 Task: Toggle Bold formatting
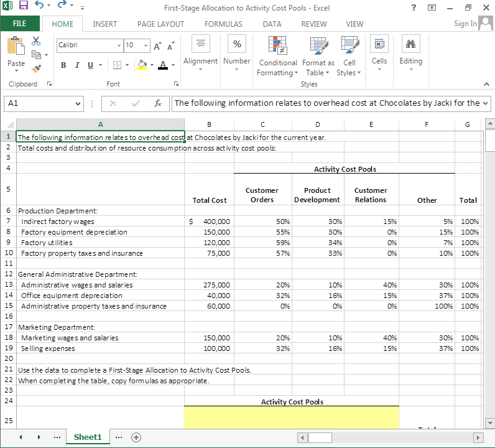pyautogui.click(x=63, y=65)
